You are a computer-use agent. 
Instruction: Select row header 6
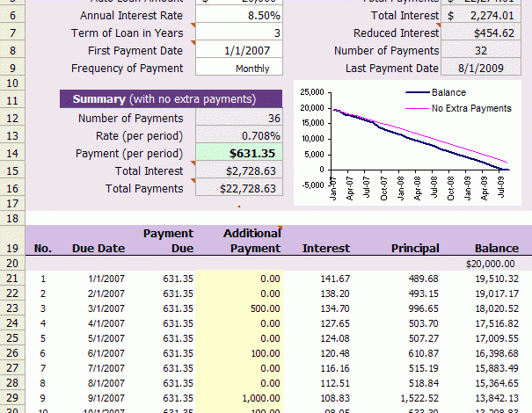pyautogui.click(x=12, y=16)
